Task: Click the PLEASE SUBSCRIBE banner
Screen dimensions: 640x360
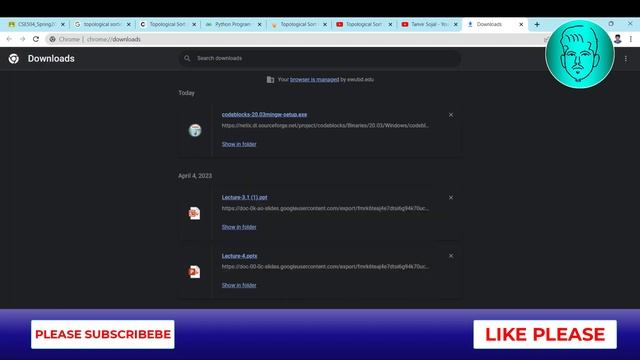Action: [103, 334]
